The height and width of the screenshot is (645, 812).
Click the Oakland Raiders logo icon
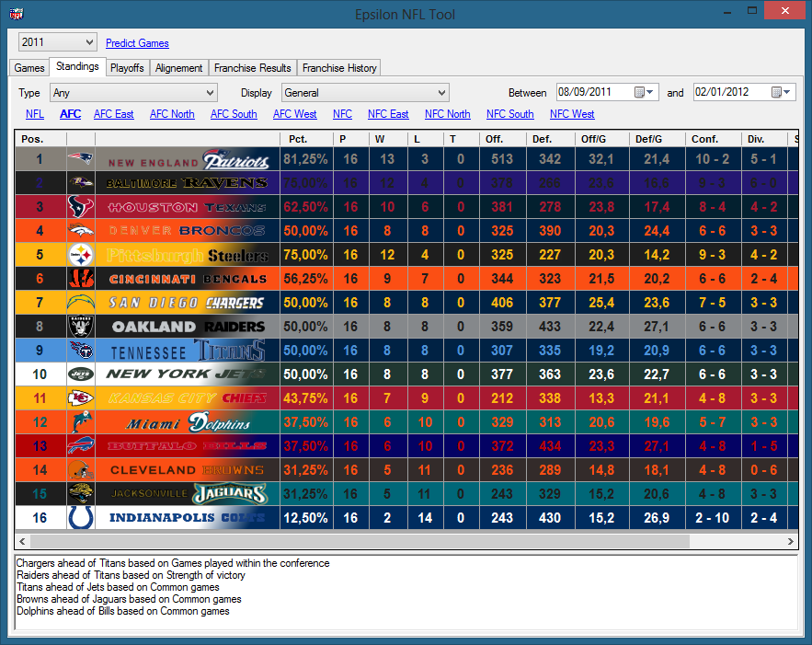tap(81, 326)
